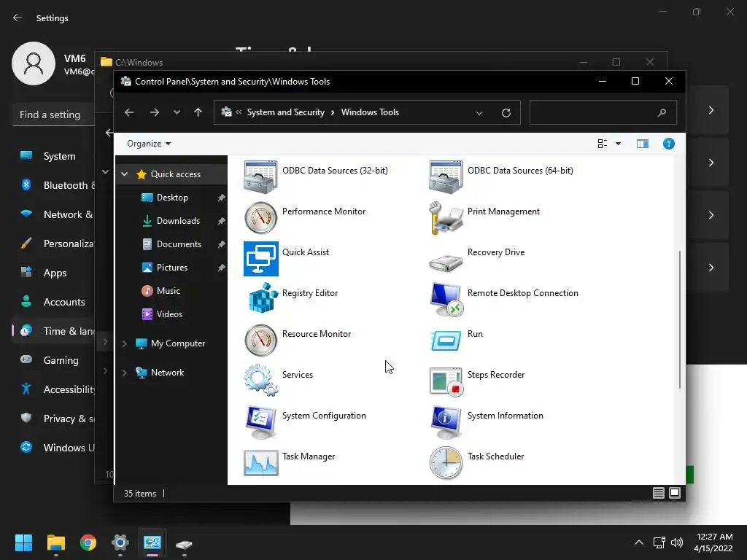Screen dimensions: 747x560
Task: Select the Task Scheduler clock icon
Action: click(x=446, y=463)
